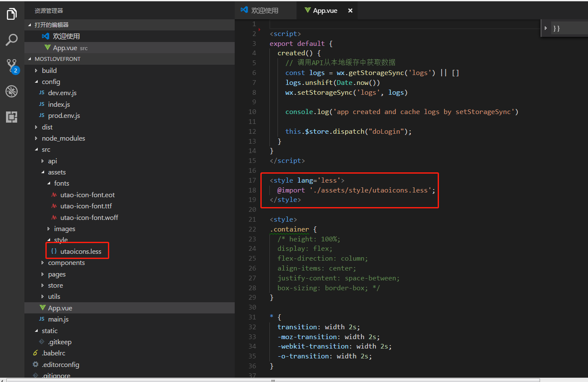Expand the node_modules folder
Viewport: 588px width, 382px height.
(36, 138)
